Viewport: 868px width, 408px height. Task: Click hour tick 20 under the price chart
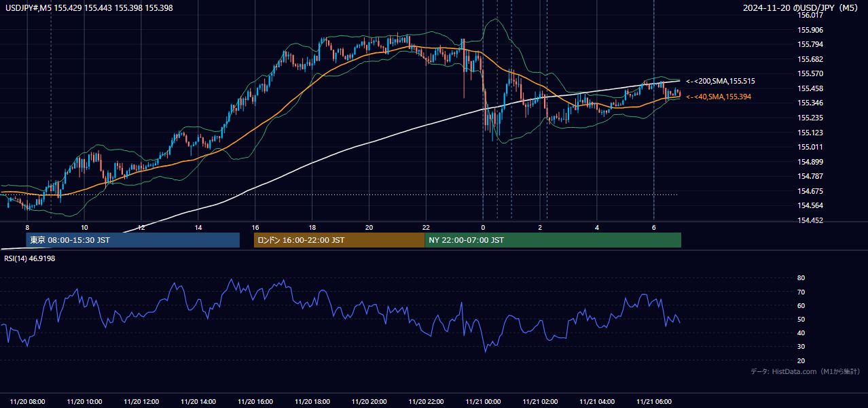click(369, 227)
